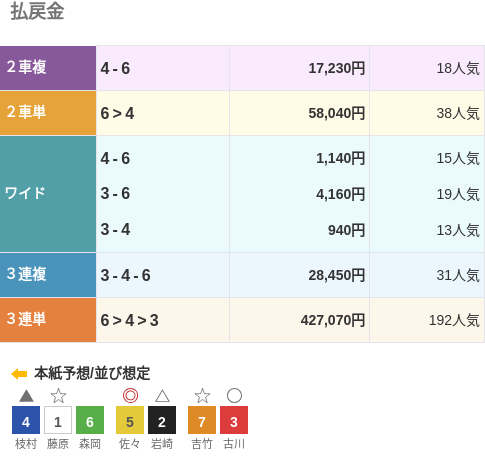Click the red double-circle mark above 5
485x468 pixels.
pos(130,396)
